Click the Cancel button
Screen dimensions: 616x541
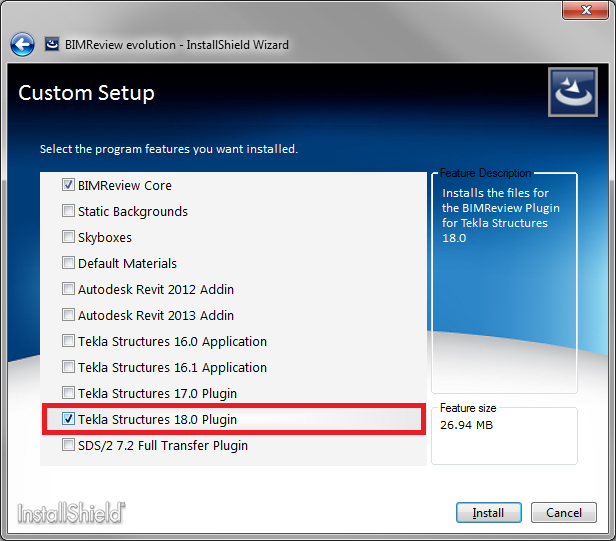(564, 512)
